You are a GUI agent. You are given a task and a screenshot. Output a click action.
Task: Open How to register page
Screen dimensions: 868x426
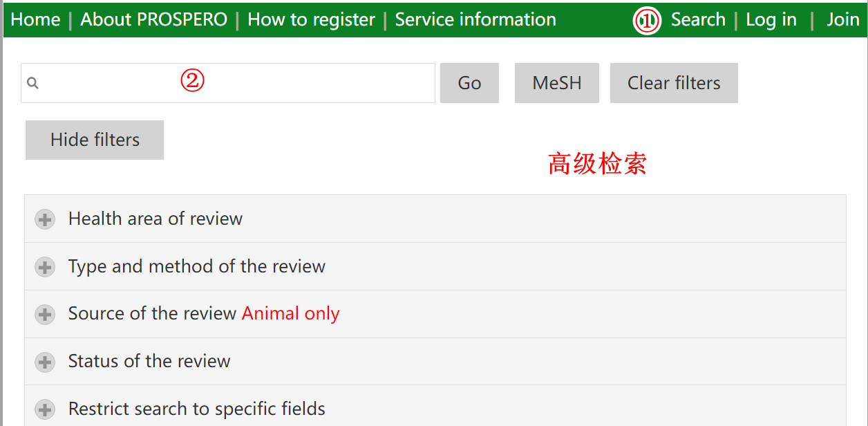point(311,19)
